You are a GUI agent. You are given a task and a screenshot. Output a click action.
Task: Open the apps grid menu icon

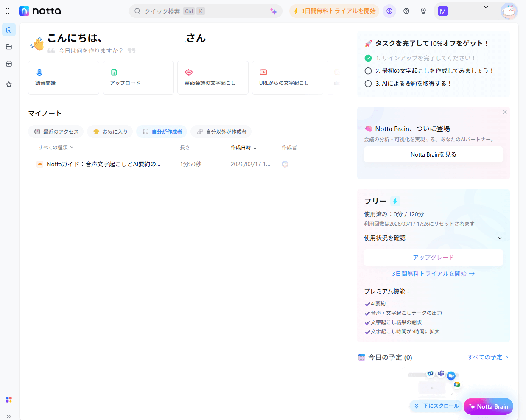(9, 11)
